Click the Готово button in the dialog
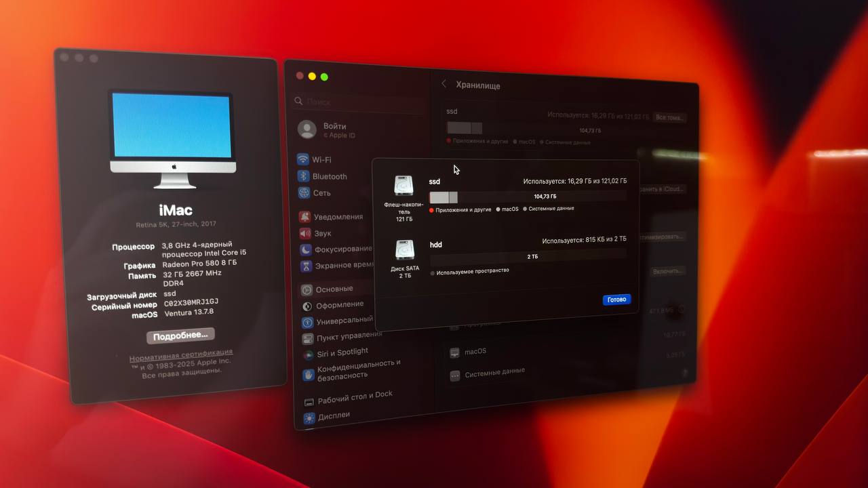 617,300
